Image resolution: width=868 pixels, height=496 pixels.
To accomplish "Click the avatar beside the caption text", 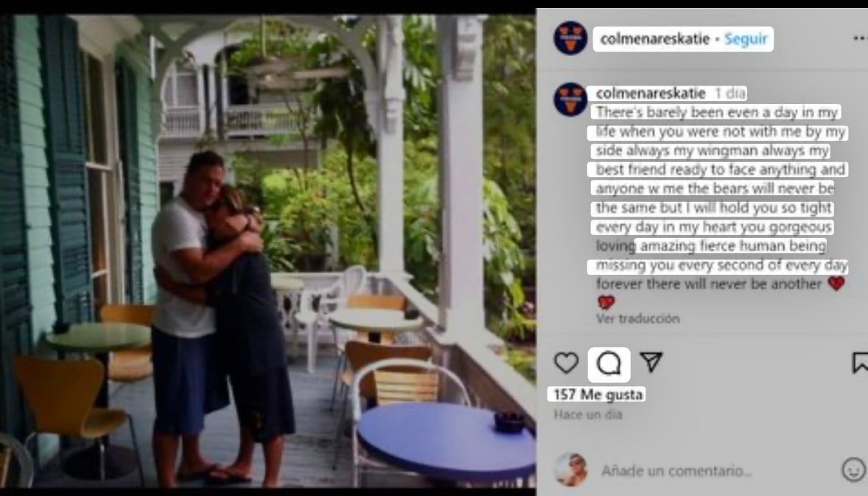I will (570, 99).
